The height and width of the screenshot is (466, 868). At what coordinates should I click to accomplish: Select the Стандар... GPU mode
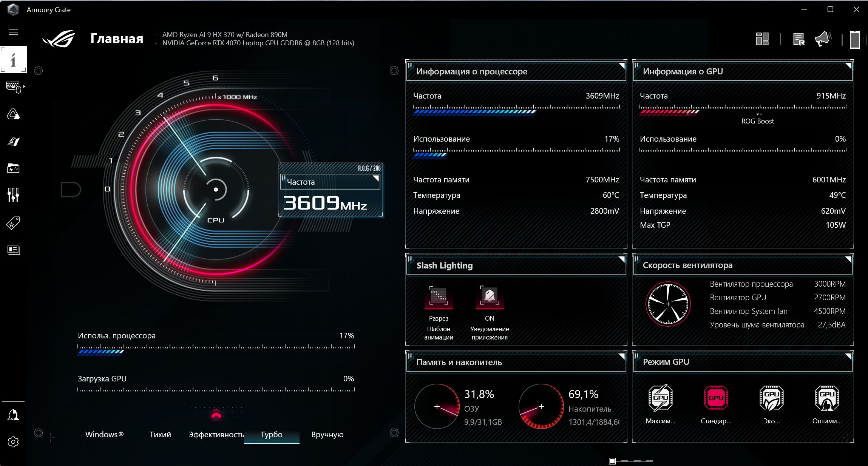pyautogui.click(x=716, y=398)
